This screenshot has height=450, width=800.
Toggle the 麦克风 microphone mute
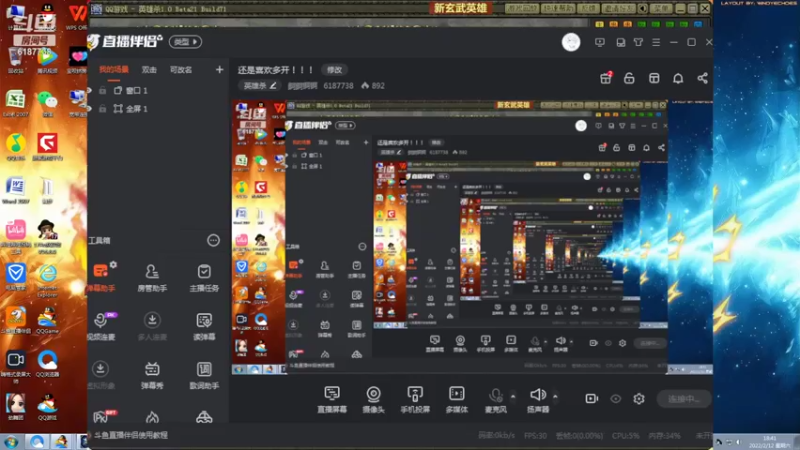point(495,399)
